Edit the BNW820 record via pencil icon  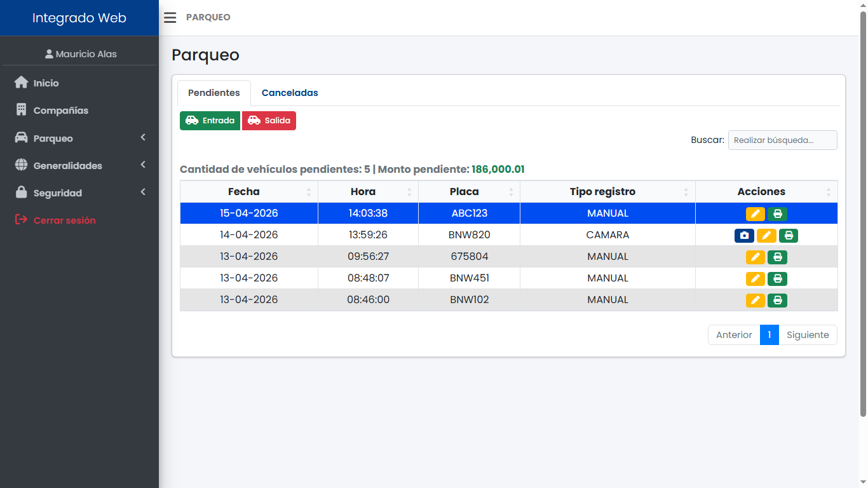coord(766,235)
